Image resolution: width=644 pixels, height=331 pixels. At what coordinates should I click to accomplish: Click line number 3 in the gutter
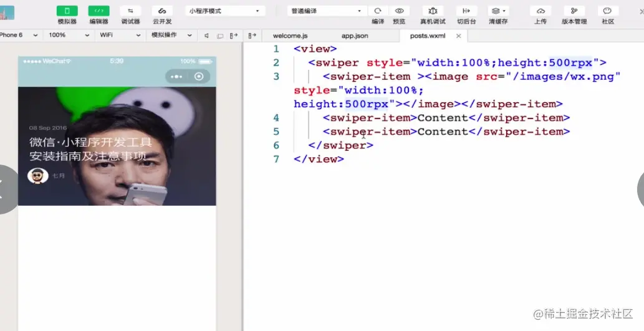pos(276,77)
